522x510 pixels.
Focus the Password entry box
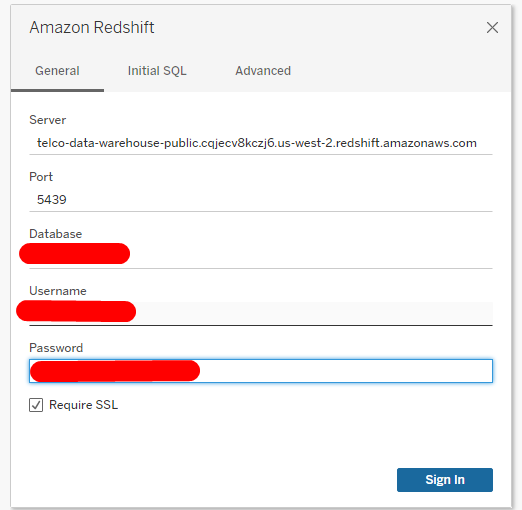[x=261, y=371]
